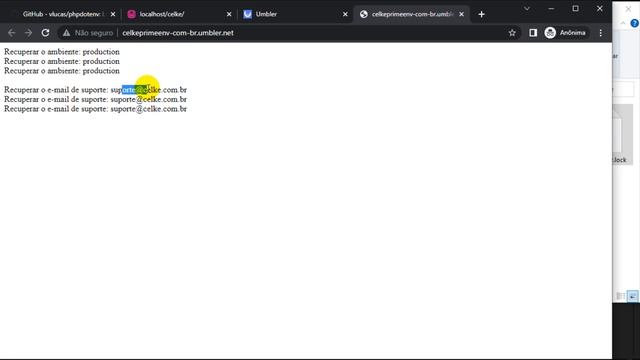Switch to the GitHub vlucas/phpdotenv tab
Image resolution: width=640 pixels, height=360 pixels.
[x=61, y=14]
